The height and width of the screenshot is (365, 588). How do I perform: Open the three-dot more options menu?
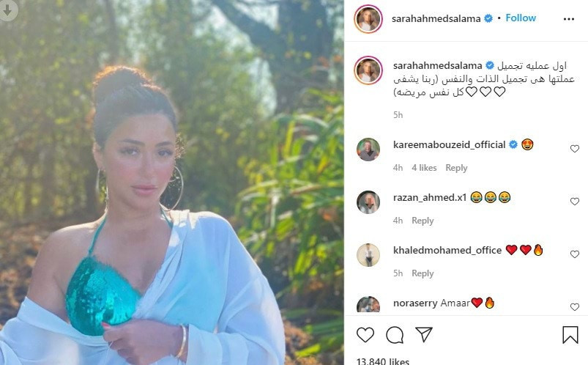tap(568, 19)
